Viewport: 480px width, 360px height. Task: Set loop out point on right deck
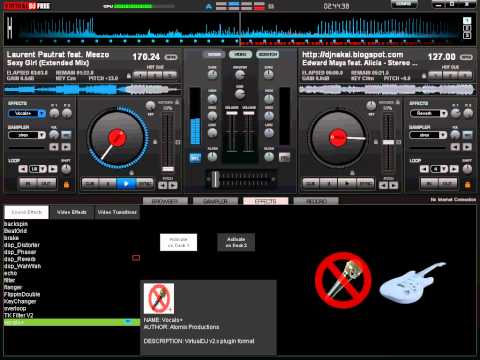448,184
